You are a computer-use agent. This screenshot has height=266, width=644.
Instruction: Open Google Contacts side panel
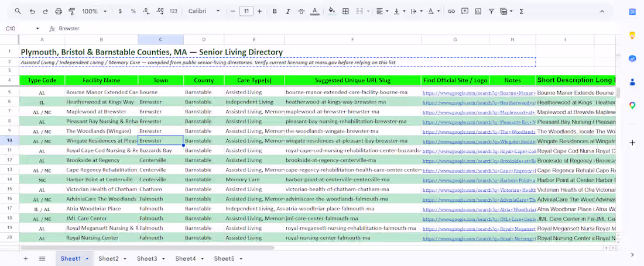tap(632, 82)
